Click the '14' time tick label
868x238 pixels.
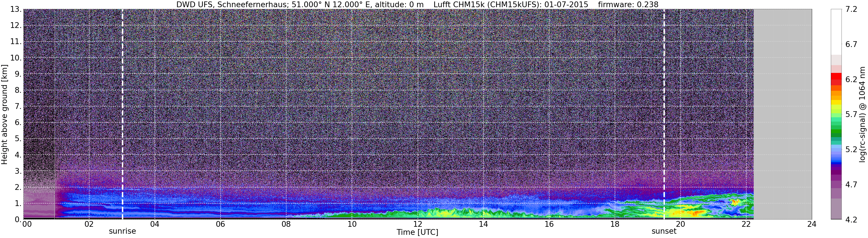[x=483, y=224]
